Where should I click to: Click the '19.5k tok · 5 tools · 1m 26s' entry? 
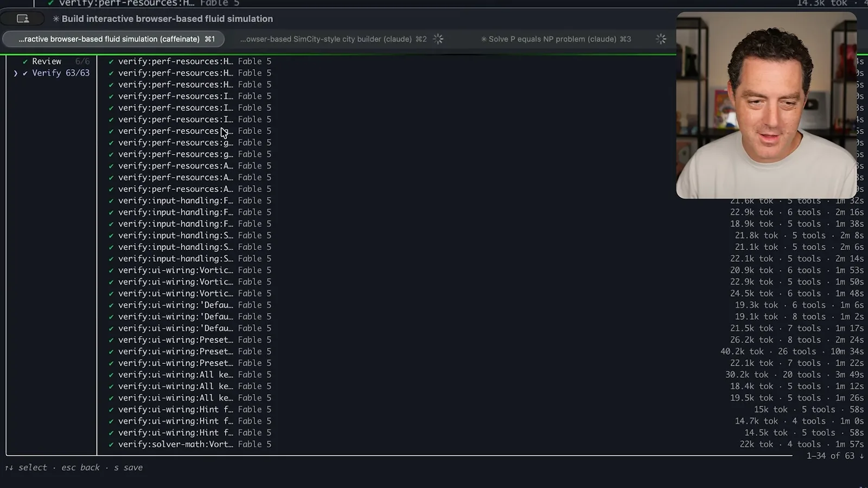(797, 398)
